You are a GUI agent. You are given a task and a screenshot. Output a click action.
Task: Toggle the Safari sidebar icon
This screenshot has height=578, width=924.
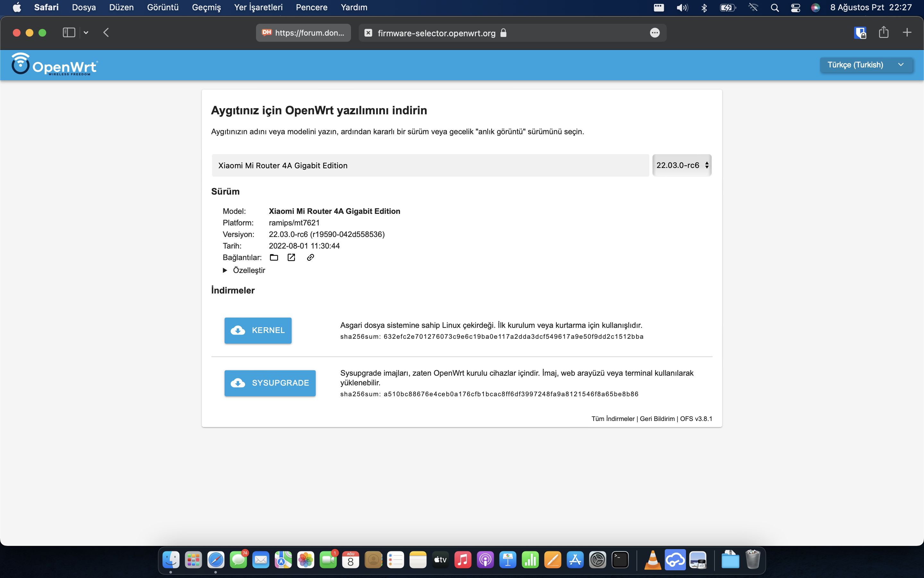[x=69, y=32]
